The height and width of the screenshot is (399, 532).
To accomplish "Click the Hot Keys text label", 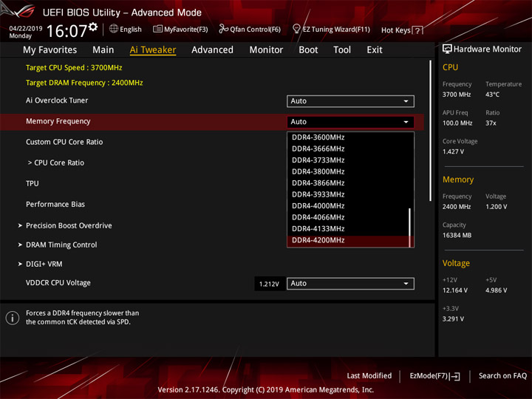I will coord(395,30).
